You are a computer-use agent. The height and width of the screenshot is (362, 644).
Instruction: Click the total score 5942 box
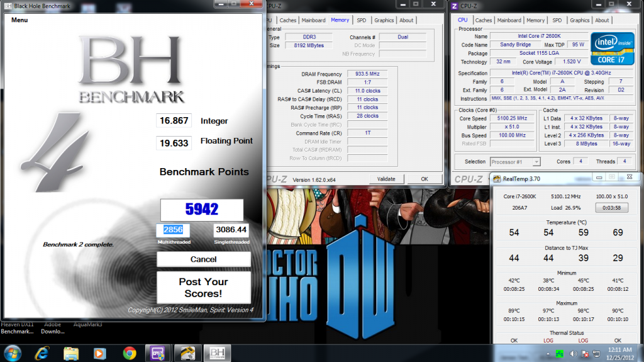(202, 210)
